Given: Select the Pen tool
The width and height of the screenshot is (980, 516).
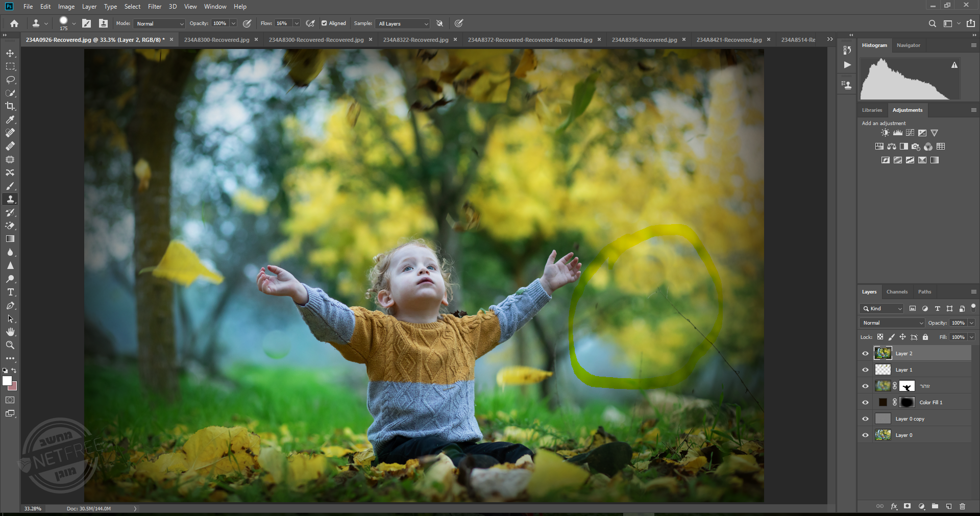Looking at the screenshot, I should (x=10, y=306).
